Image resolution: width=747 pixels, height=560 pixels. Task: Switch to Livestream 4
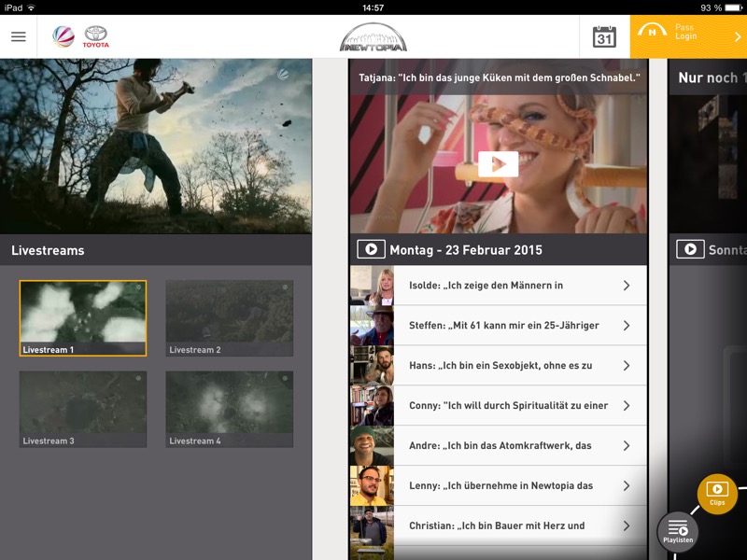pyautogui.click(x=230, y=409)
